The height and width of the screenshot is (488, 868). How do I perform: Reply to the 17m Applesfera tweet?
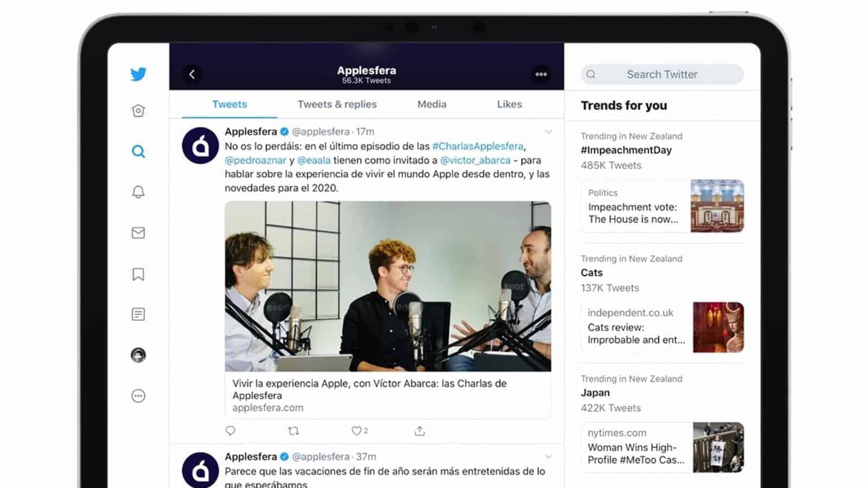tap(231, 431)
